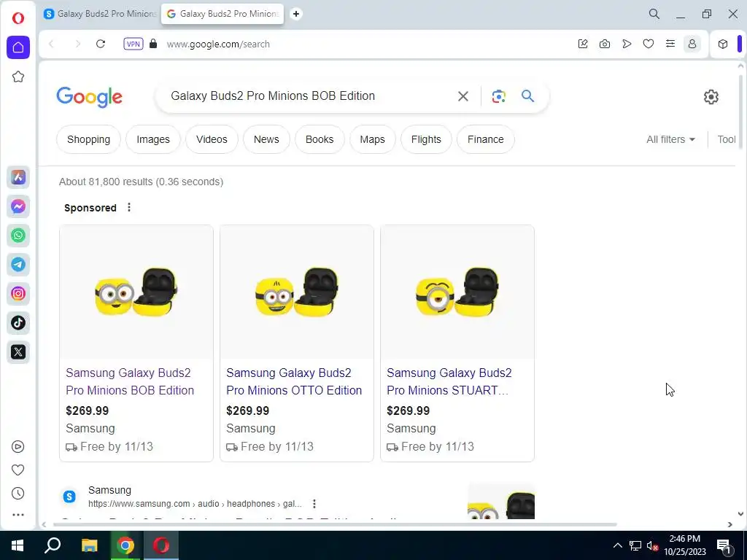Search by image with Google Lens icon
This screenshot has width=747, height=560.
(498, 96)
